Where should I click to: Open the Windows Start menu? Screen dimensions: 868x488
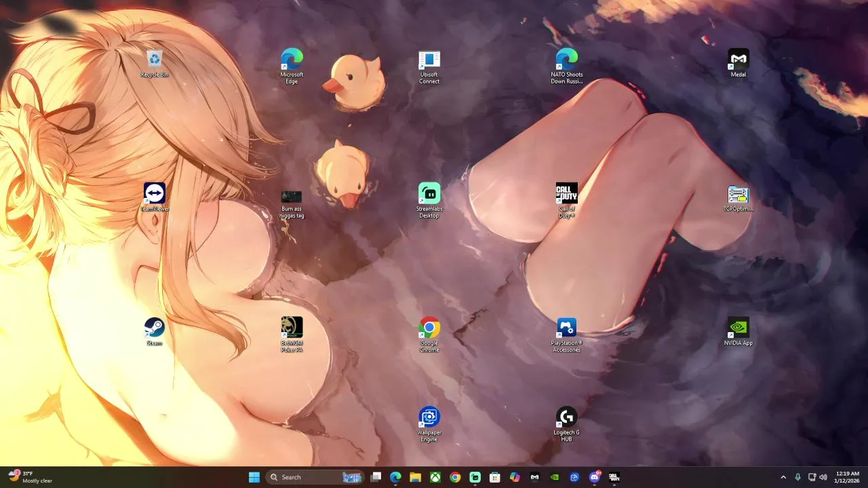(x=254, y=477)
